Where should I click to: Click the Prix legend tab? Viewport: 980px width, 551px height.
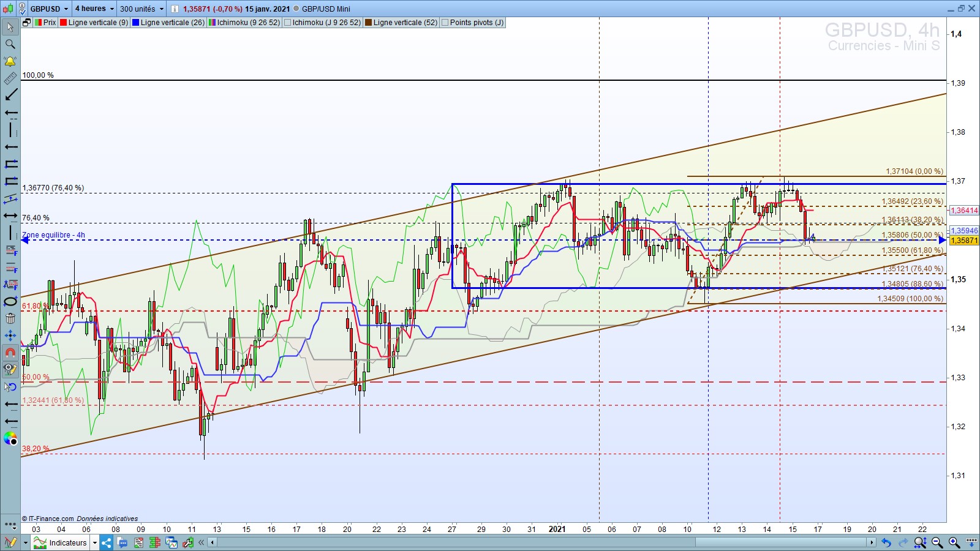click(45, 23)
